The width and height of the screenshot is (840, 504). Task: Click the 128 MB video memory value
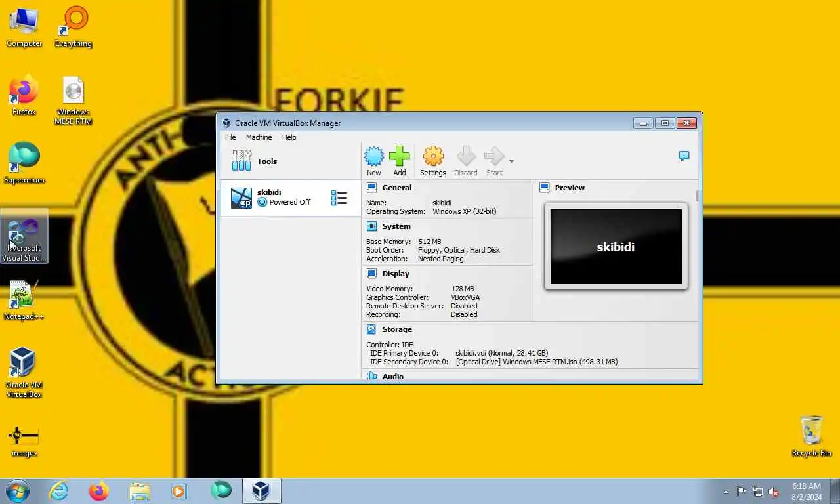pyautogui.click(x=463, y=289)
